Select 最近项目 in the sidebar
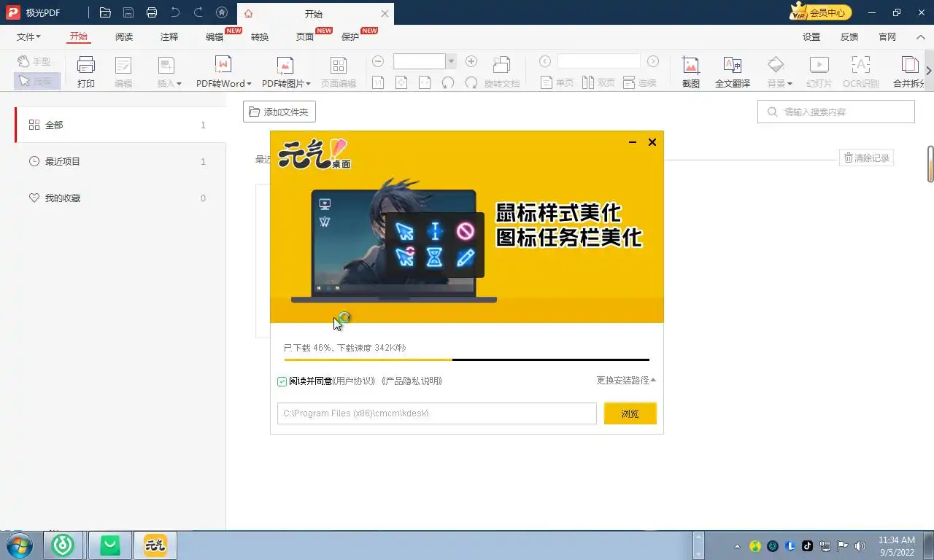 click(x=120, y=161)
